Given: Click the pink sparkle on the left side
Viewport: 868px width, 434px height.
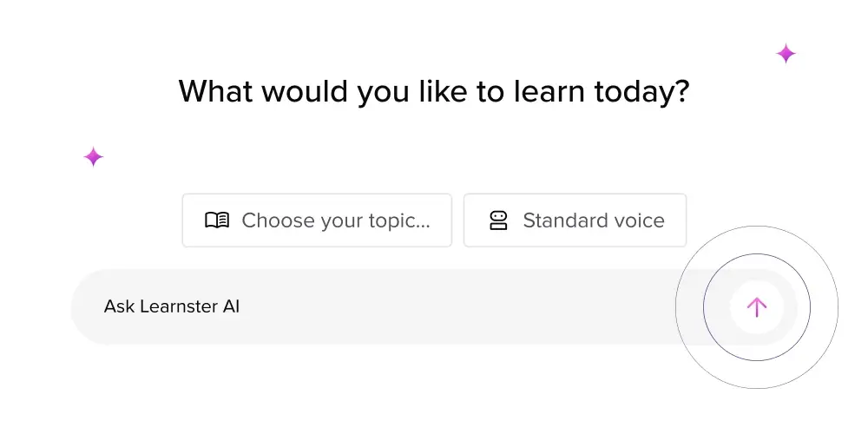Looking at the screenshot, I should click(93, 157).
